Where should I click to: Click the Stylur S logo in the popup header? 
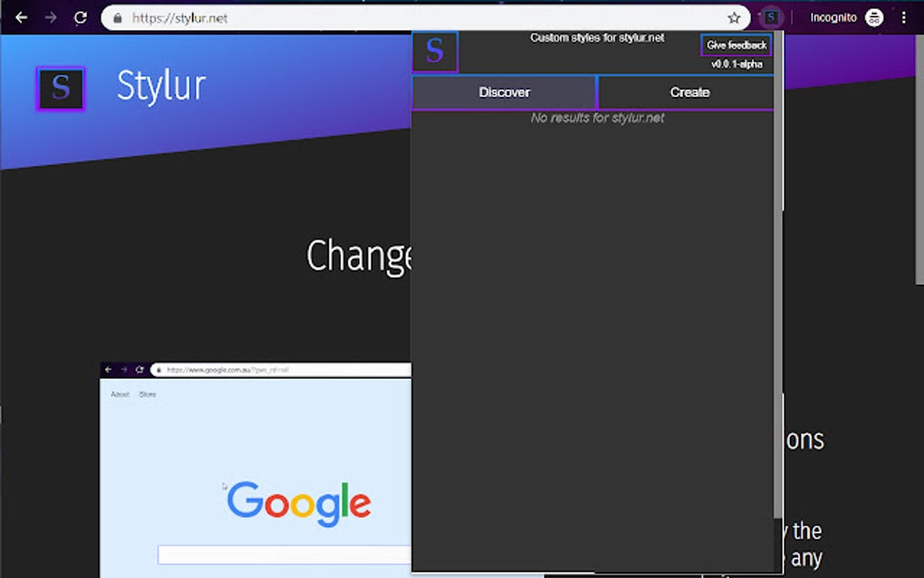[x=435, y=52]
